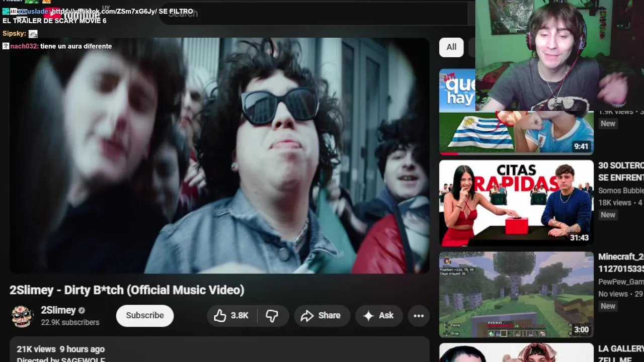Click the 9:41 duration badge
Image resolution: width=644 pixels, height=362 pixels.
581,147
